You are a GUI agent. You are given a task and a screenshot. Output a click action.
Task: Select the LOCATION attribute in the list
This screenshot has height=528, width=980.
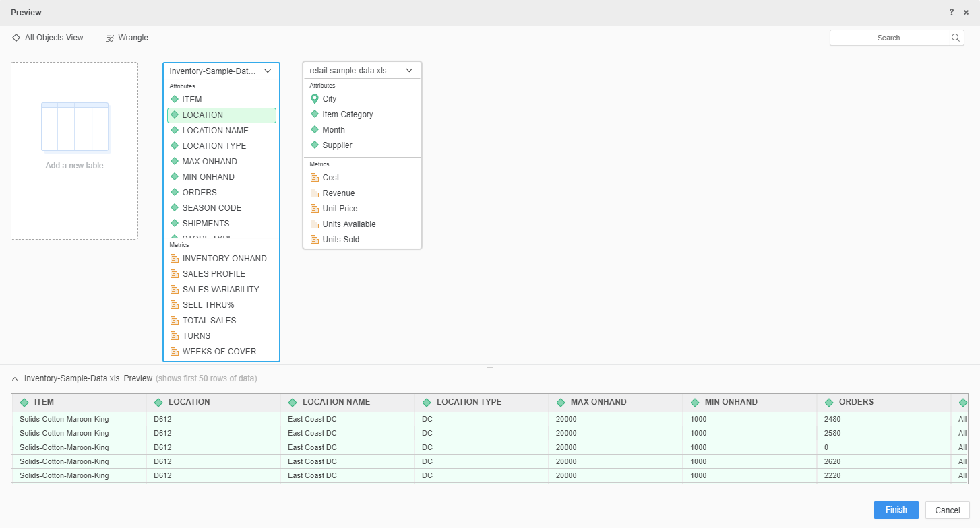click(x=222, y=115)
